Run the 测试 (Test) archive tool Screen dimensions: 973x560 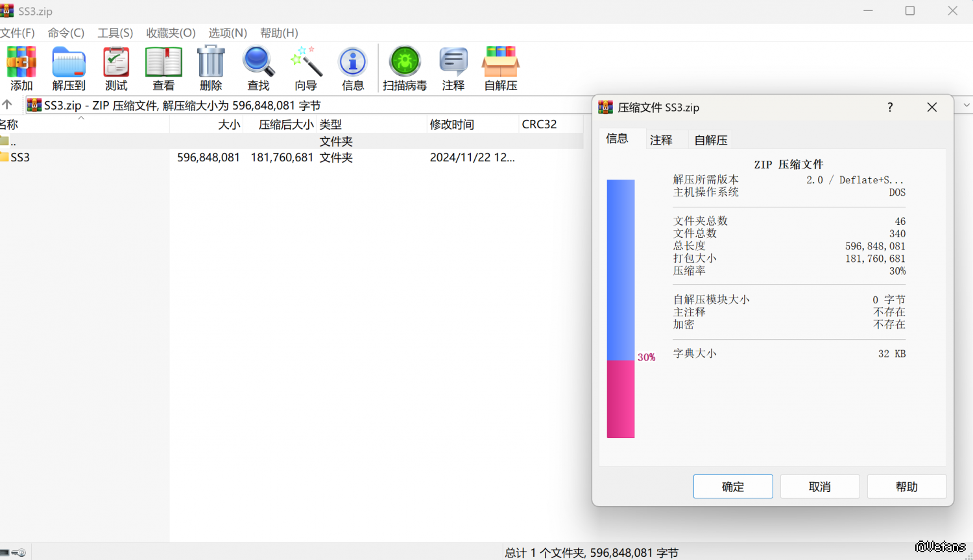click(x=116, y=68)
